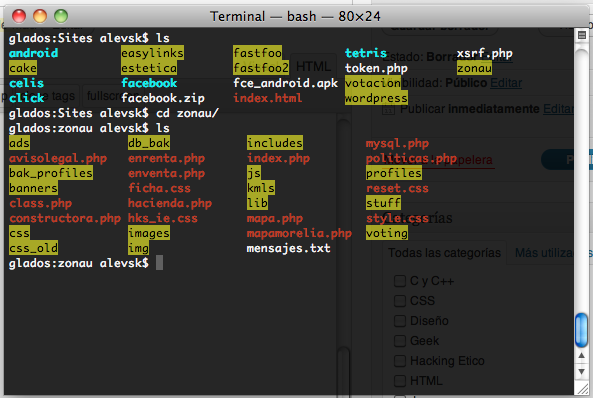Check the Diseño category checkbox

pos(400,321)
